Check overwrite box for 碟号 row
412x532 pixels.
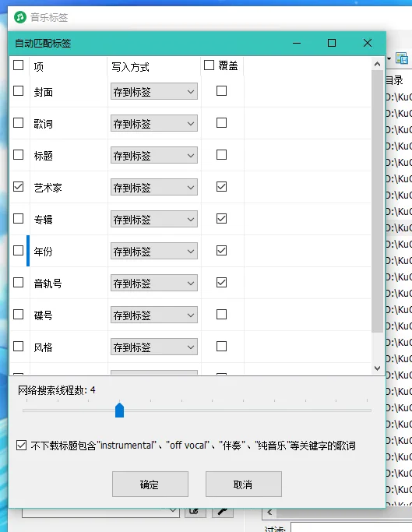pos(222,315)
